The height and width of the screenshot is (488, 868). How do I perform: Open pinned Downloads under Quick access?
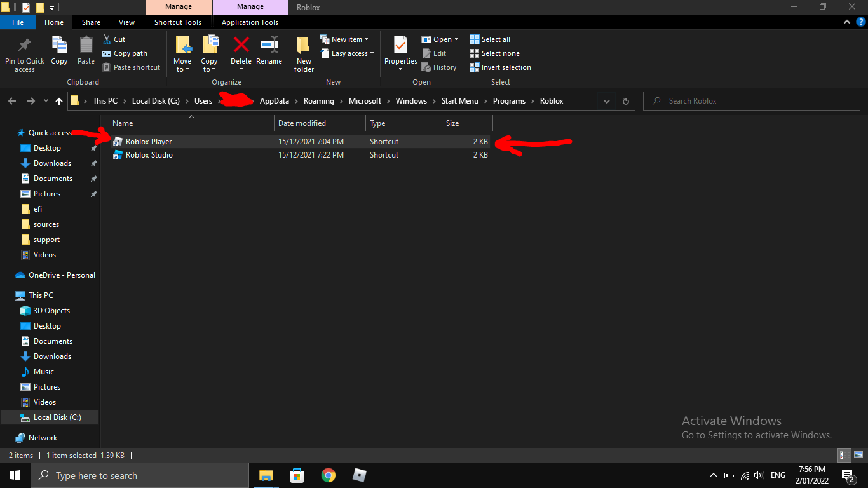coord(52,163)
